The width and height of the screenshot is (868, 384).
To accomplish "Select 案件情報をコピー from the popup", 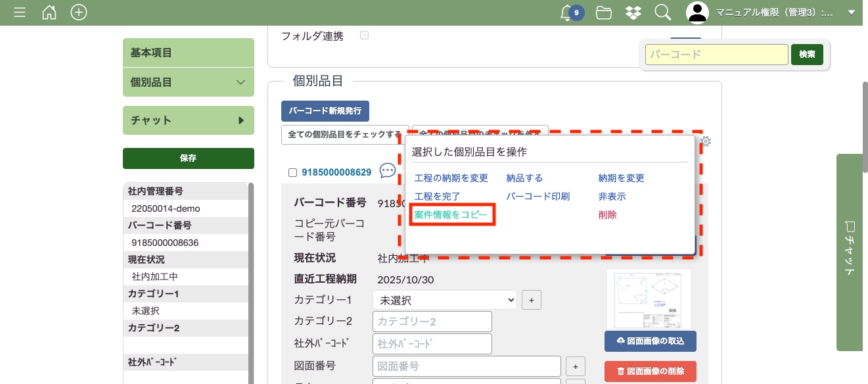I will coord(451,215).
